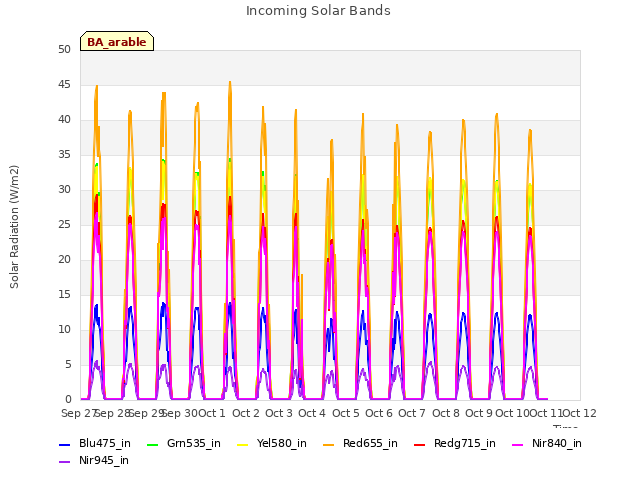Click the 40 value on the y-axis
Image resolution: width=640 pixels, height=480 pixels.
click(64, 120)
